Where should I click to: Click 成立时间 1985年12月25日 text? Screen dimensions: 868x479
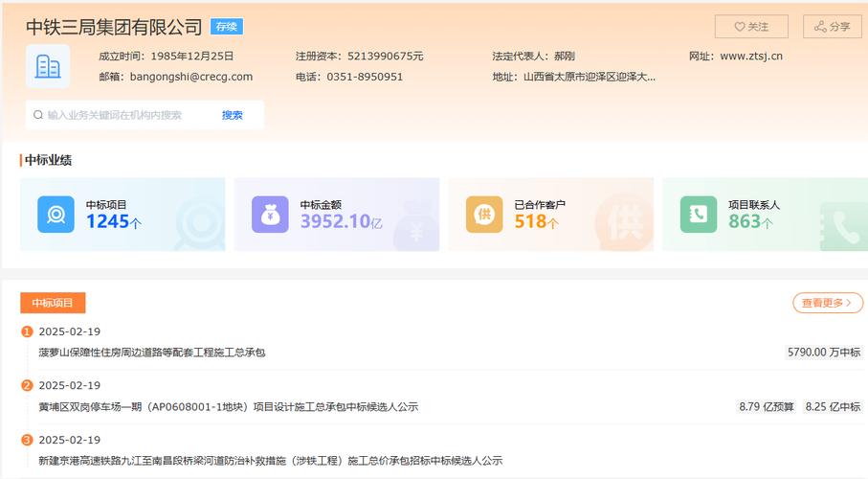pyautogui.click(x=167, y=56)
